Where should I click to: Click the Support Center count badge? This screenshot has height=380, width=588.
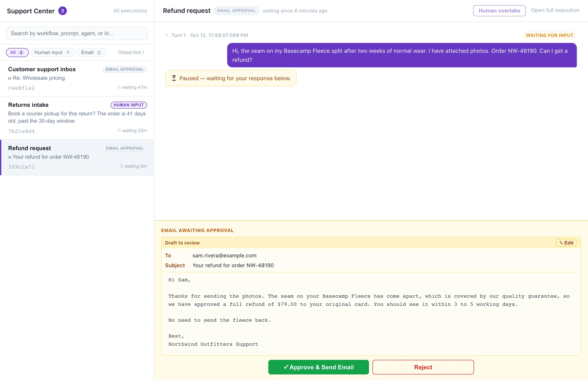click(x=62, y=11)
